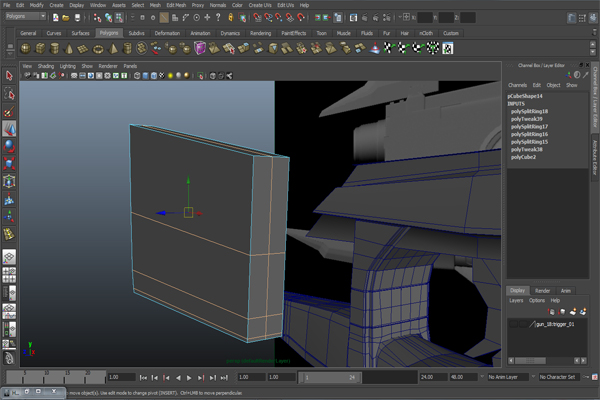Screen dimensions: 600x400
Task: Click Channels in the Channel Box
Action: [517, 85]
